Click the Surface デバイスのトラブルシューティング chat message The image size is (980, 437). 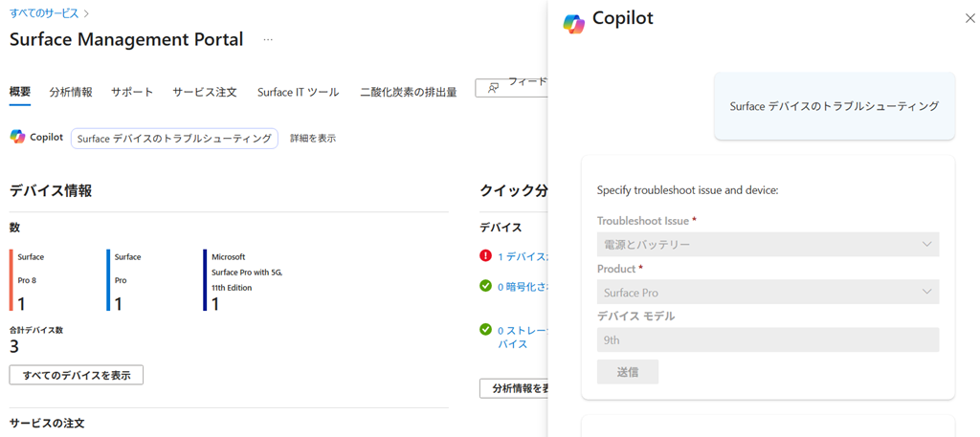[835, 106]
